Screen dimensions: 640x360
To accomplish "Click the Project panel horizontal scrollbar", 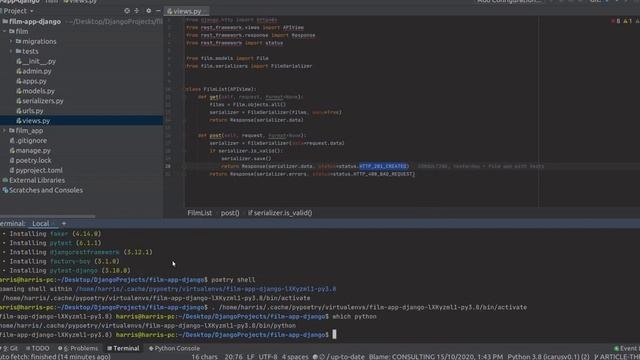I will (x=48, y=216).
